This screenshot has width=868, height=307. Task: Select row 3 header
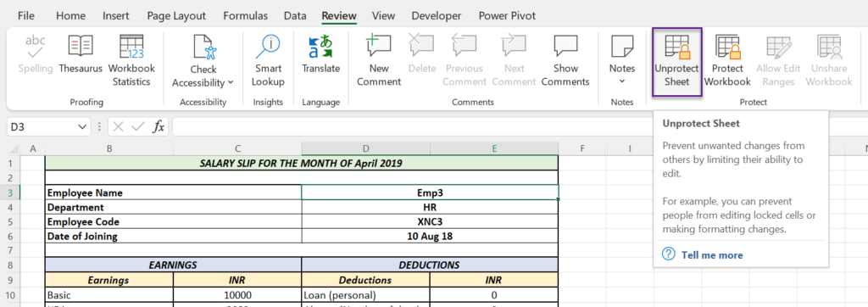pyautogui.click(x=10, y=193)
